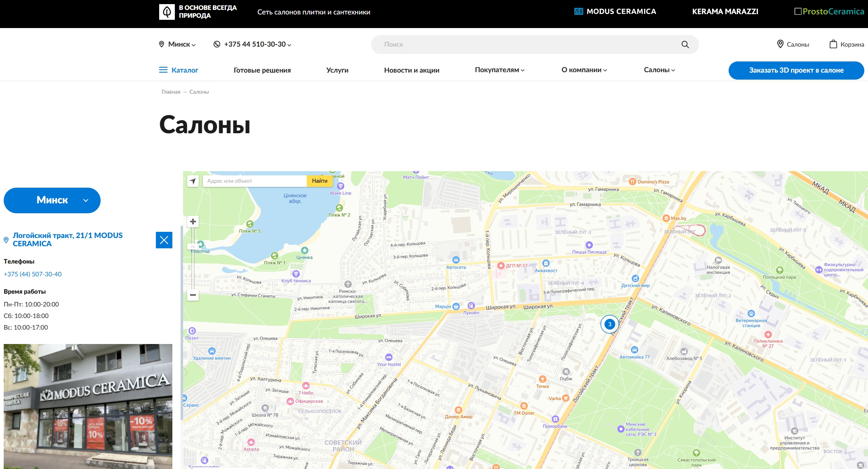This screenshot has height=469, width=868.
Task: Click the map geolocation arrow button
Action: point(193,181)
